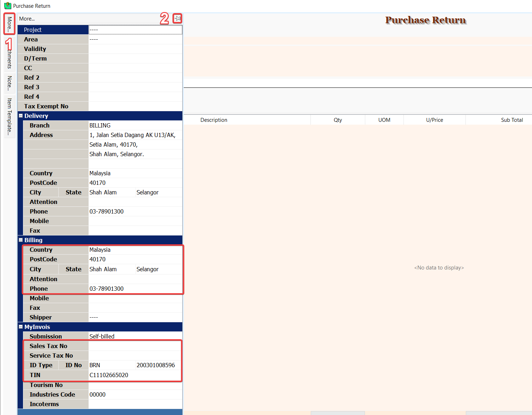Click the TIN field with C11102665020
Image resolution: width=532 pixels, height=415 pixels.
[135, 375]
